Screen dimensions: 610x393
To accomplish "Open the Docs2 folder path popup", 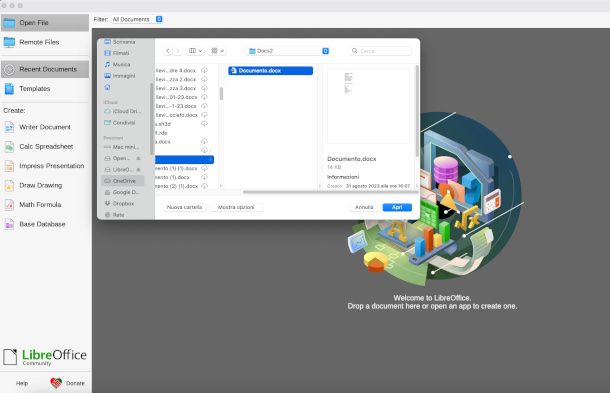I will pos(288,51).
